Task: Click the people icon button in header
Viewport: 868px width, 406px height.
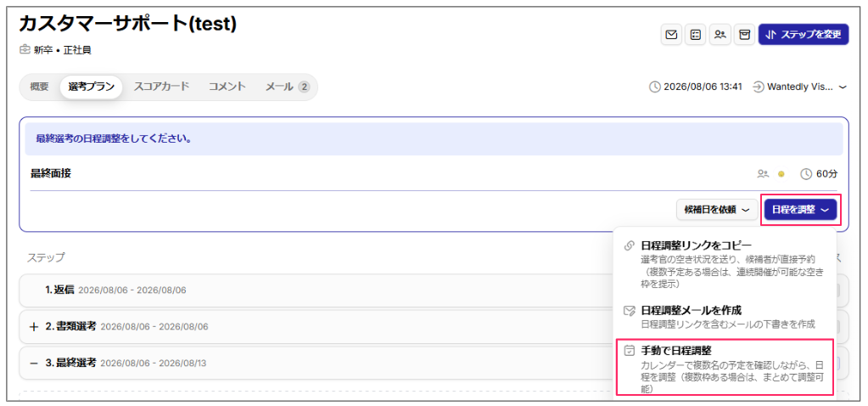Action: coord(720,34)
